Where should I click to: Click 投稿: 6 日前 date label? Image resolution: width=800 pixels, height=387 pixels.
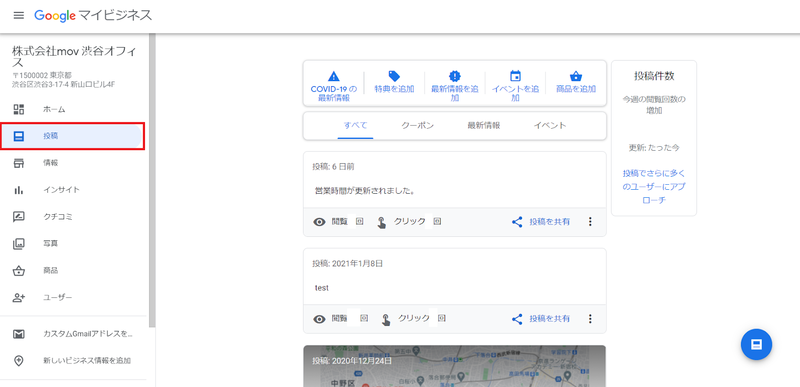click(333, 167)
